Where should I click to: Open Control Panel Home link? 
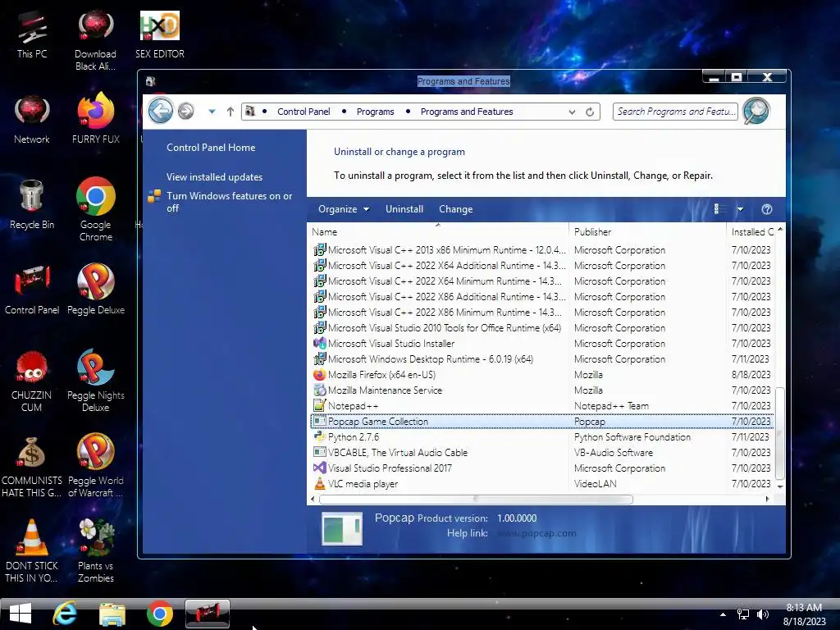[x=211, y=148]
